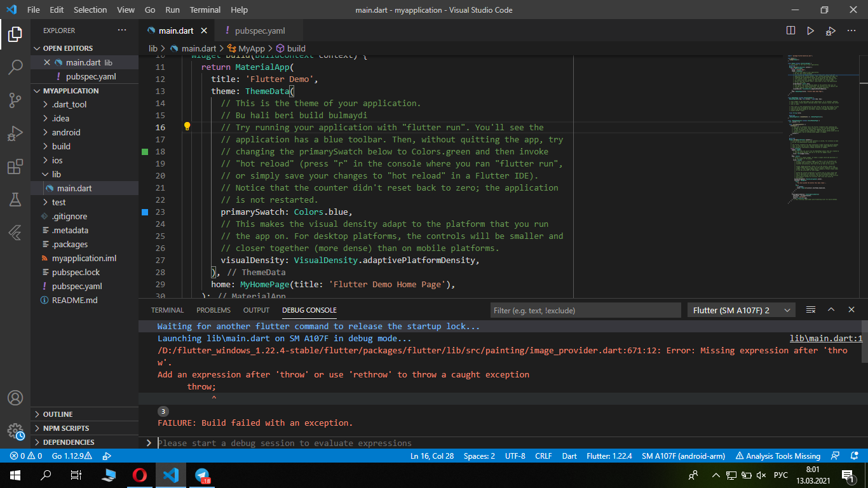The image size is (868, 488).
Task: Close the main.dart editor tab
Action: click(204, 30)
